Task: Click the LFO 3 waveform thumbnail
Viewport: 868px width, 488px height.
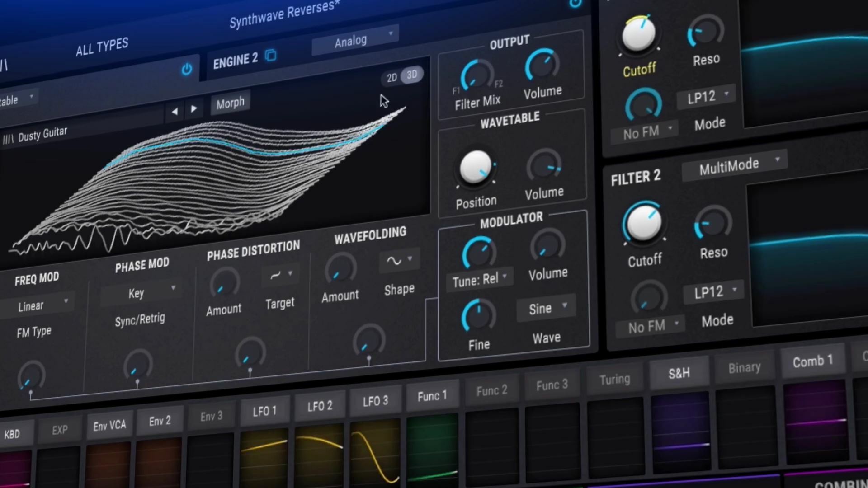Action: pos(375,454)
